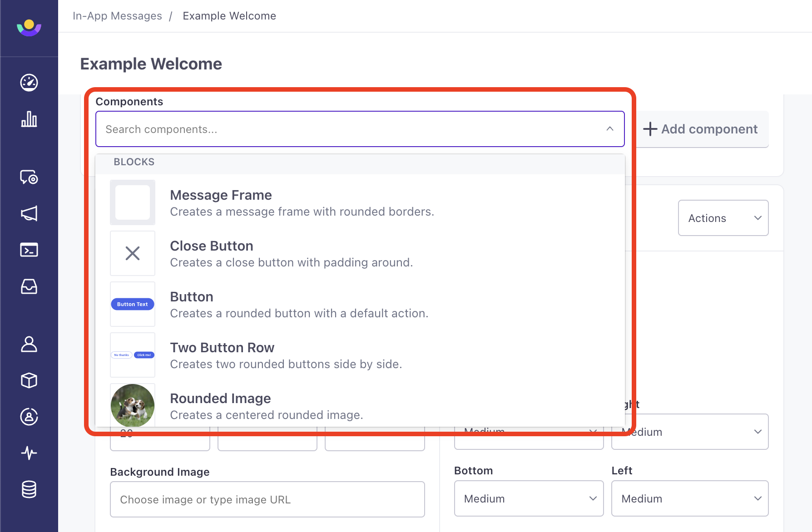The image size is (812, 532).
Task: Open the bar chart analytics icon
Action: 29,119
